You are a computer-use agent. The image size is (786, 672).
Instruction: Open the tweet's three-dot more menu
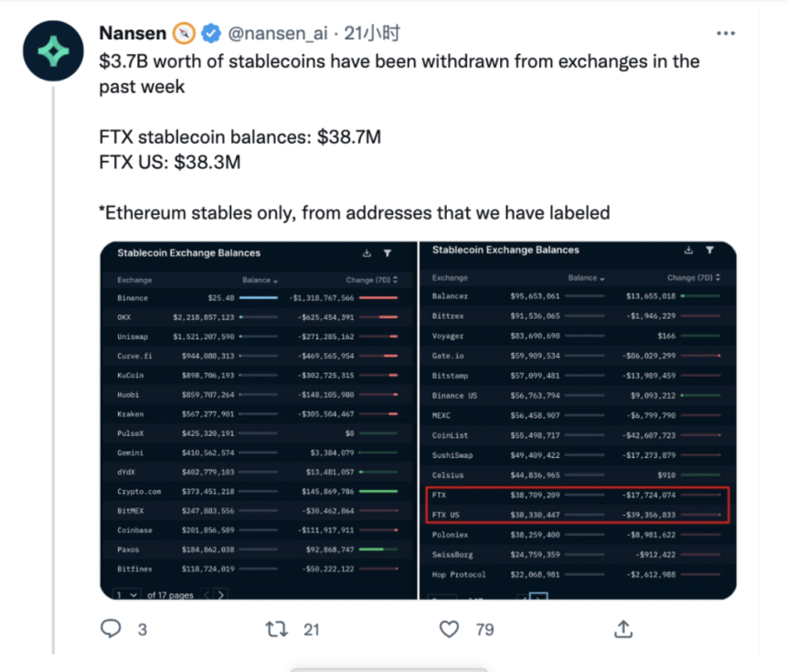coord(726,34)
